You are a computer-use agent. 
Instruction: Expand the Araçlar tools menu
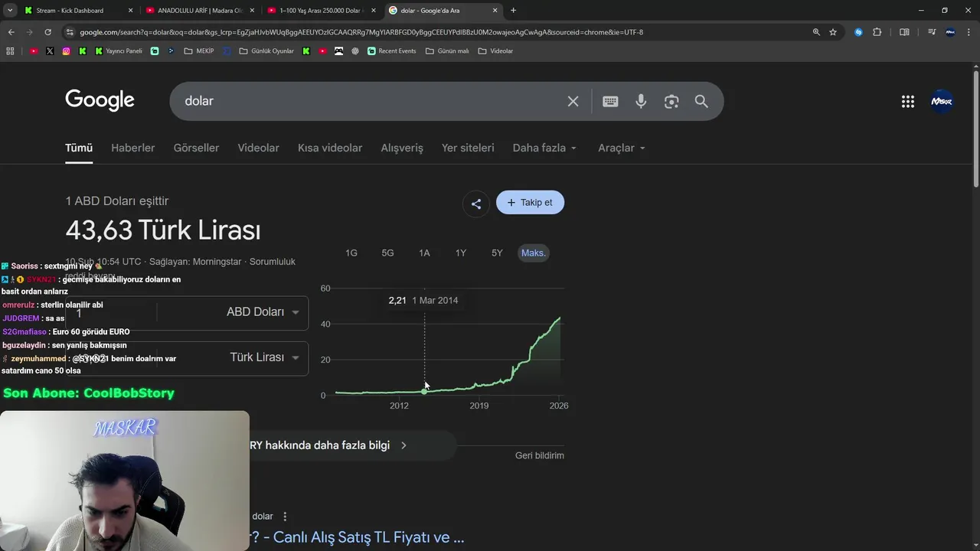tap(622, 148)
